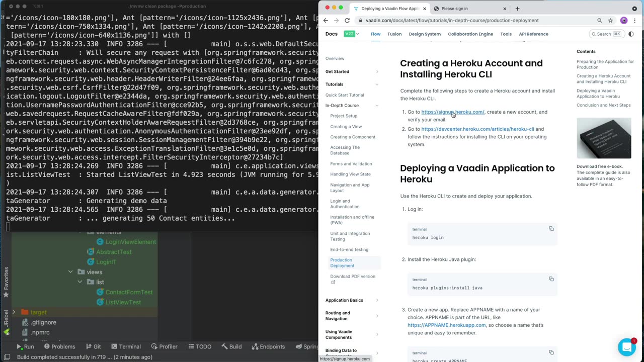The image size is (644, 362).
Task: Close the Deploying a Vaadin Flow tab
Action: tap(425, 9)
